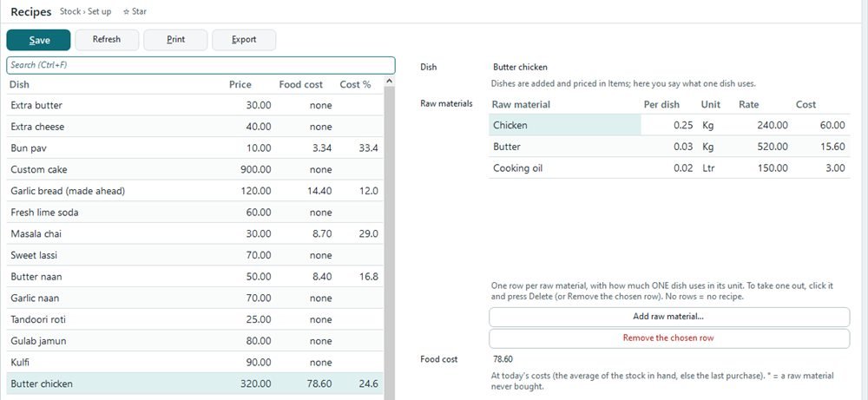Screen dimensions: 868x400
Task: Click the 33.4 cost percent value
Action: [x=368, y=148]
